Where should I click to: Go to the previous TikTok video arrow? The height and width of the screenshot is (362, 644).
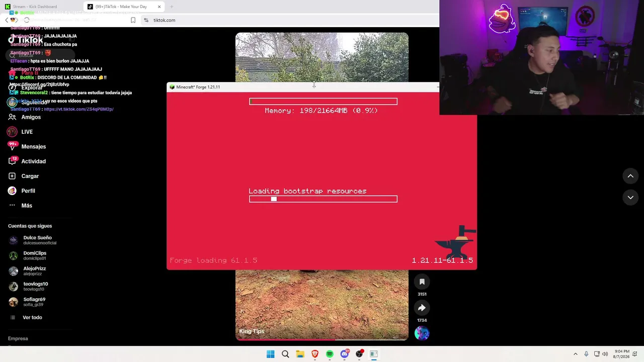pos(630,176)
